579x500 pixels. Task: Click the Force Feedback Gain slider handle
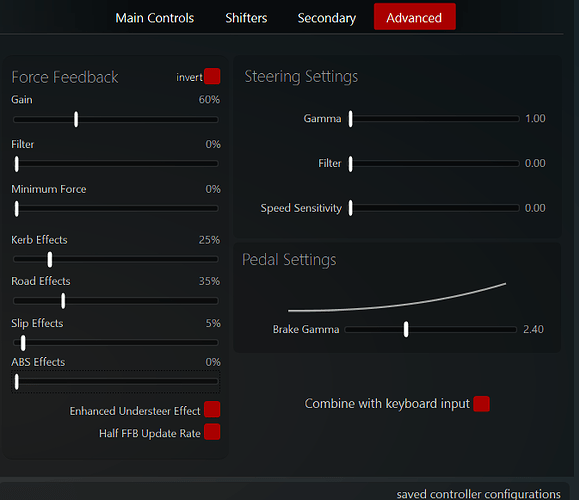tap(76, 119)
